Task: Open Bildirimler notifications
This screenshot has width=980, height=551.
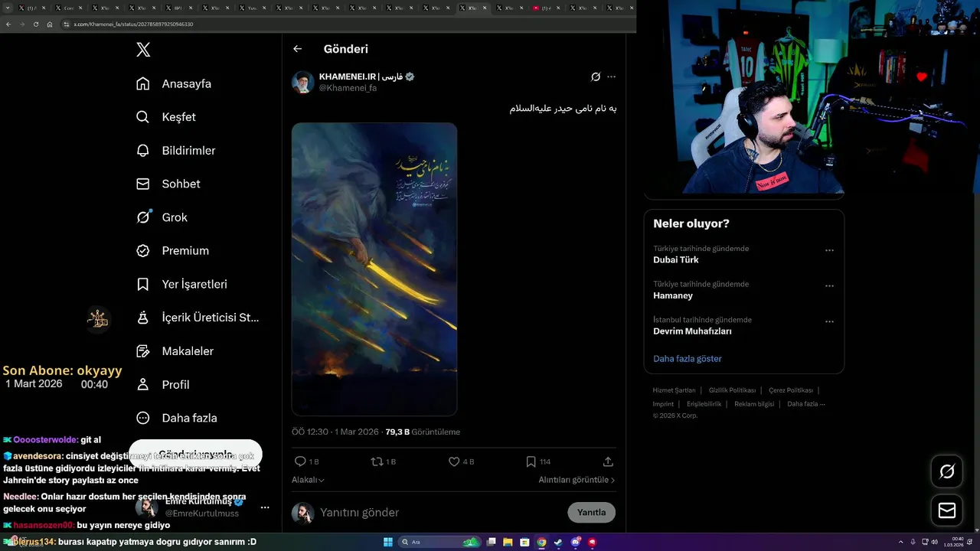Action: [175, 151]
